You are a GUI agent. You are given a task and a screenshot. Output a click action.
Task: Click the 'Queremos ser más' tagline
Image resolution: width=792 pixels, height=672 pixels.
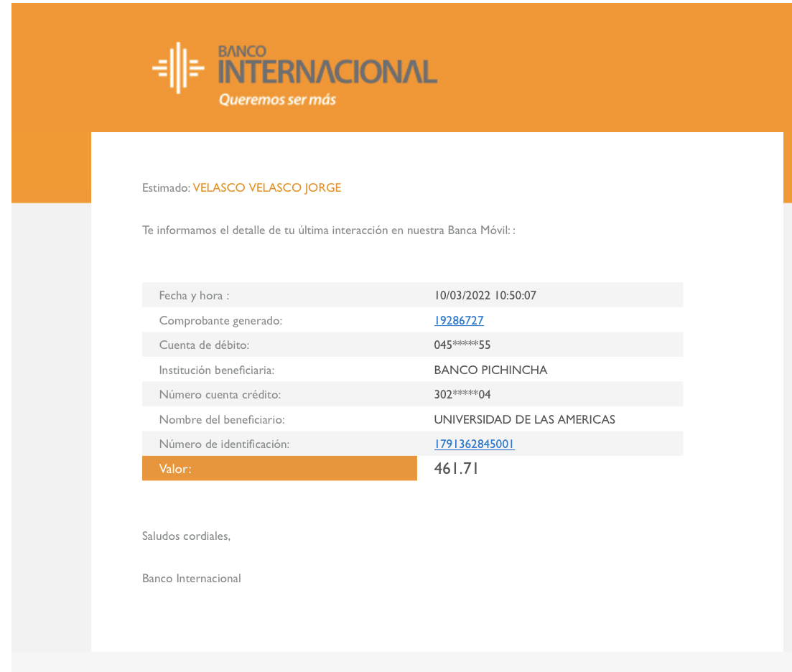click(x=277, y=100)
